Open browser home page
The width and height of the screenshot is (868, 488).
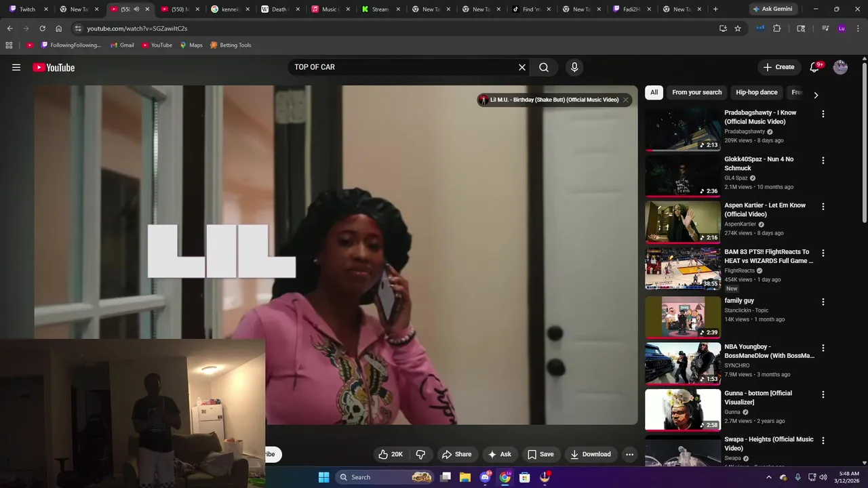(59, 28)
